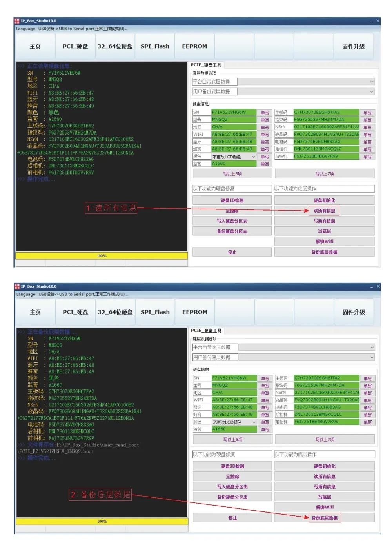Screen dimensions: 392x555
Task: Click 停止 button in upper window
Action: (232, 252)
